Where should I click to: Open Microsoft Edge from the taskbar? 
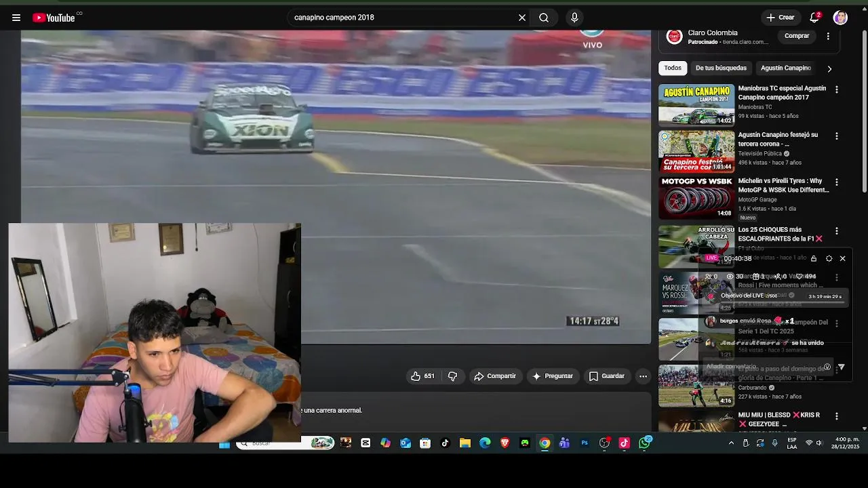coord(485,443)
